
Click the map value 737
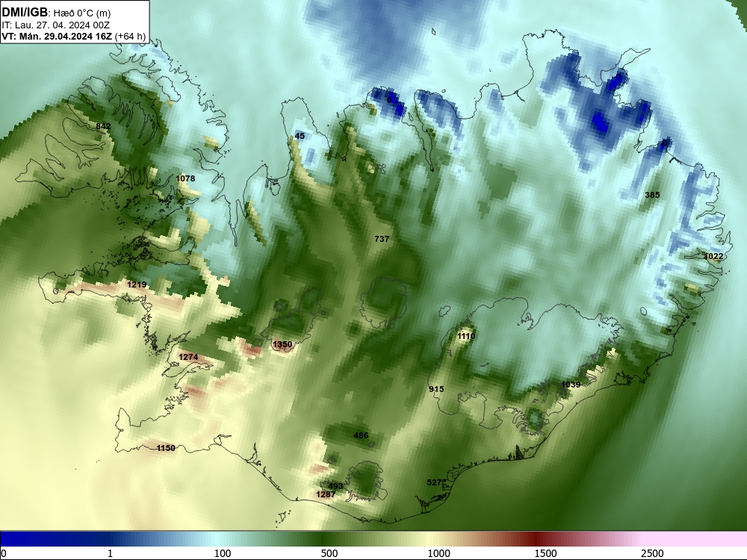pos(382,239)
